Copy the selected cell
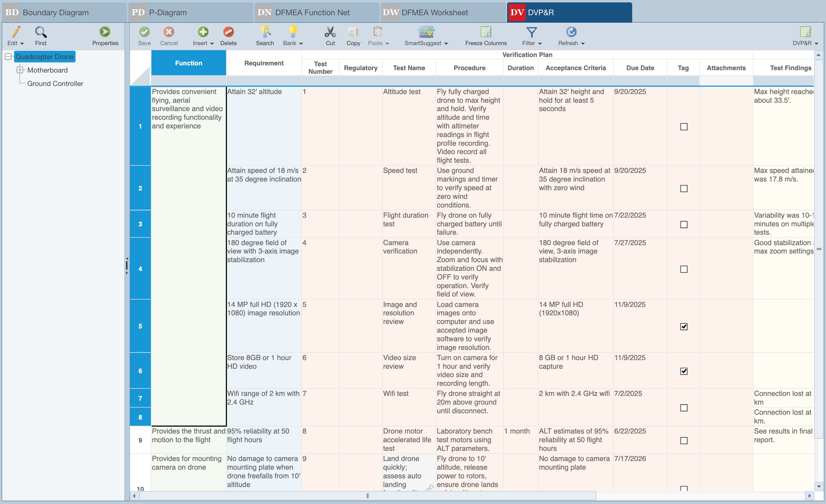The image size is (826, 504). pyautogui.click(x=353, y=36)
